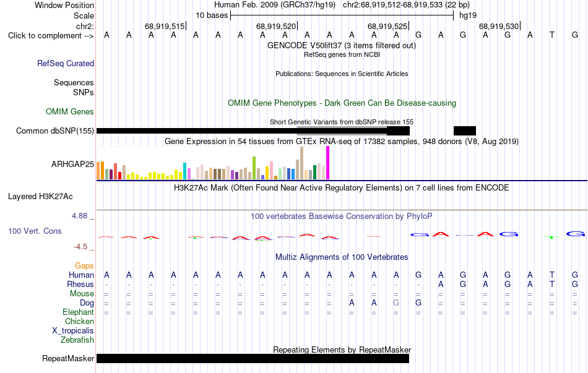Screen dimensions: 588x373
Task: Click the 68,919,520 ruler coordinate
Action: [x=277, y=26]
